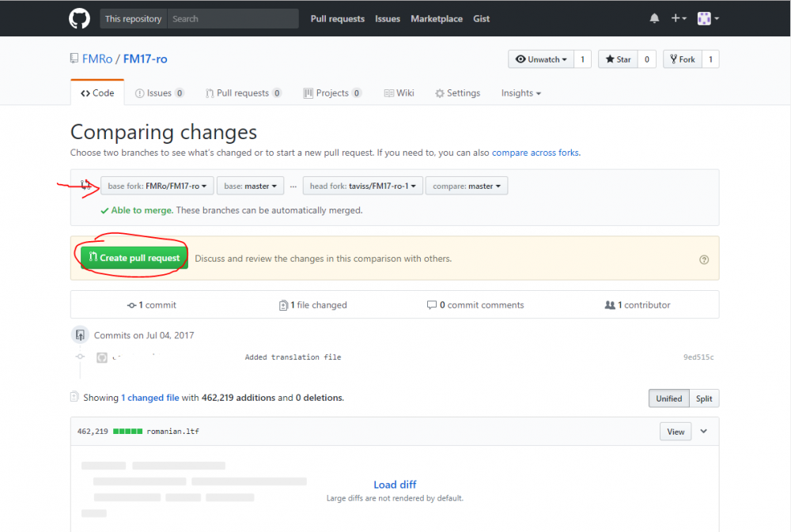Fork the FM17-ro repository
The height and width of the screenshot is (532, 791).
tap(682, 59)
